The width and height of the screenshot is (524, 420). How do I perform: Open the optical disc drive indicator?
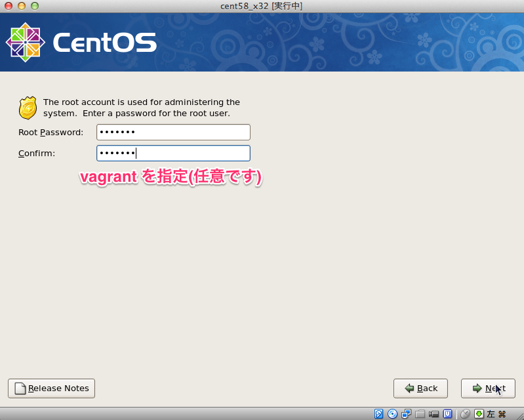(392, 413)
